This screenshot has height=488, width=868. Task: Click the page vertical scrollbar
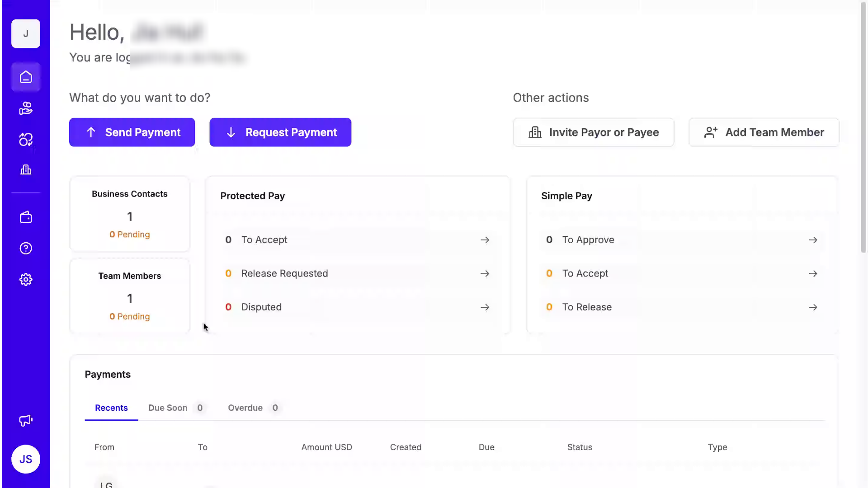pyautogui.click(x=863, y=127)
